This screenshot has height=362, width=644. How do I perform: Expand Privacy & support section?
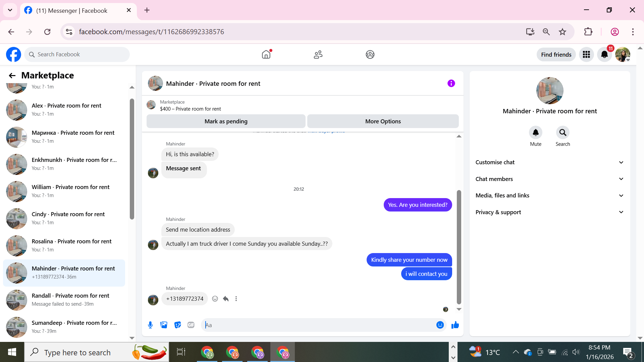point(549,212)
